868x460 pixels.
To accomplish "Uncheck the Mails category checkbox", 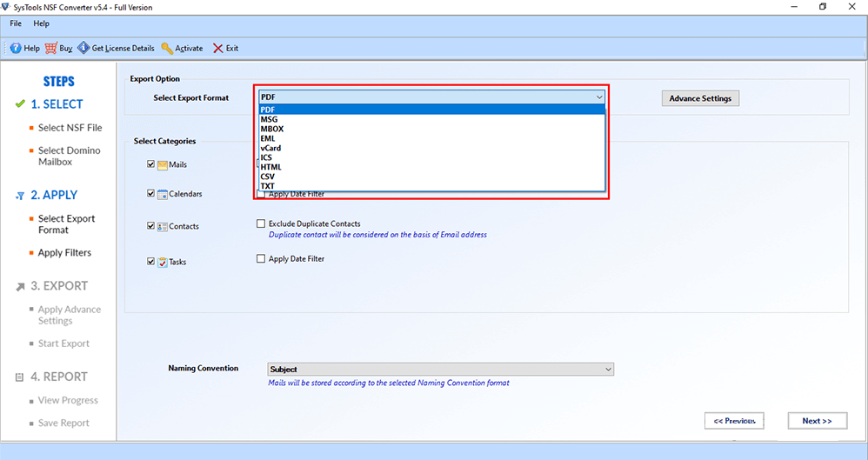I will click(150, 164).
